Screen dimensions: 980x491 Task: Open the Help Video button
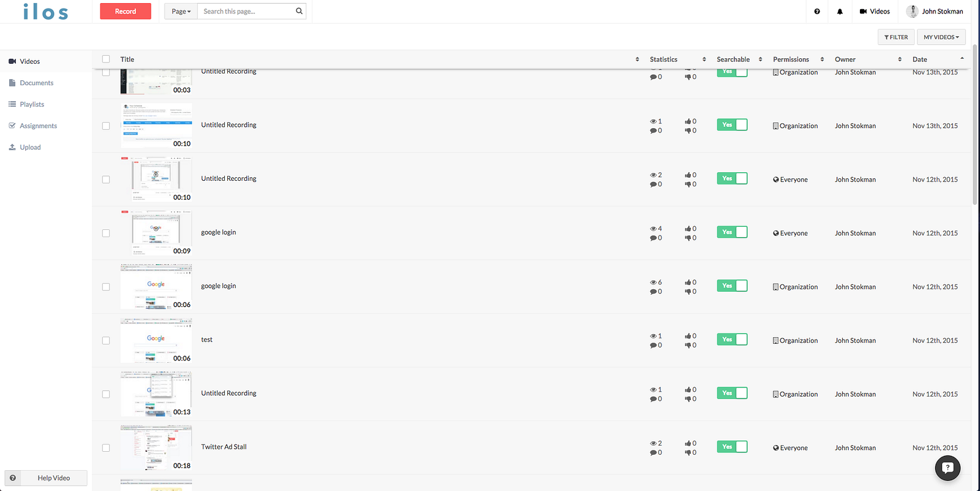[x=46, y=478]
